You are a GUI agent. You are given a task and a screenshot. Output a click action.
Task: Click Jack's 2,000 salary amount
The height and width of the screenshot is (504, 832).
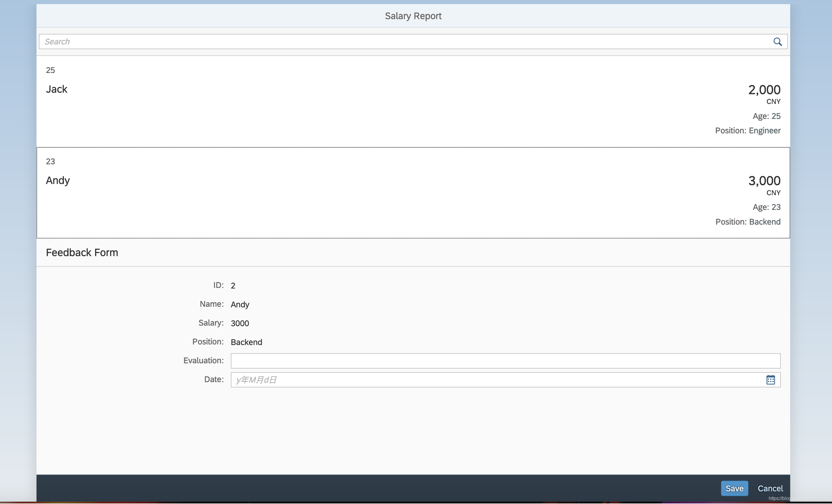[764, 90]
